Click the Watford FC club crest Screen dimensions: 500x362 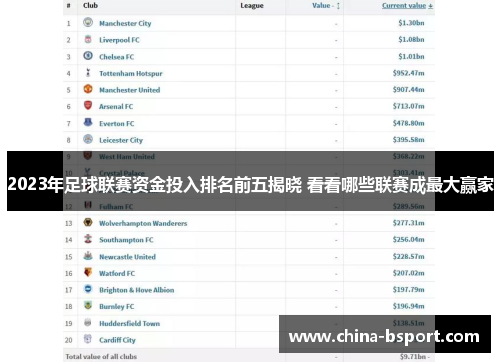[x=88, y=272]
